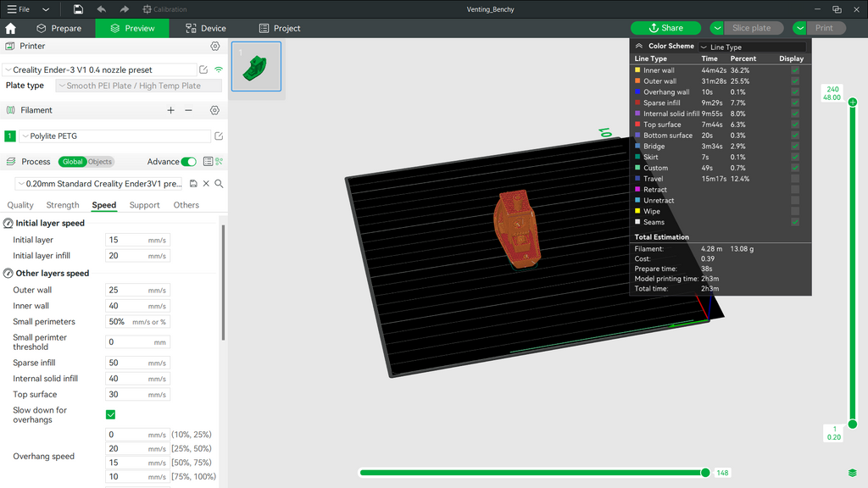Select the Global process button
Image resolution: width=868 pixels, height=488 pixels.
[73, 162]
